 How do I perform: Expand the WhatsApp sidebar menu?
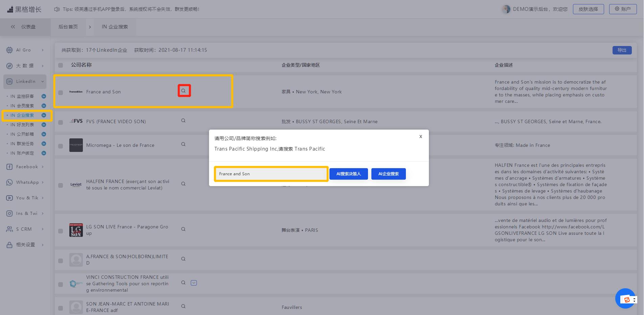[25, 182]
